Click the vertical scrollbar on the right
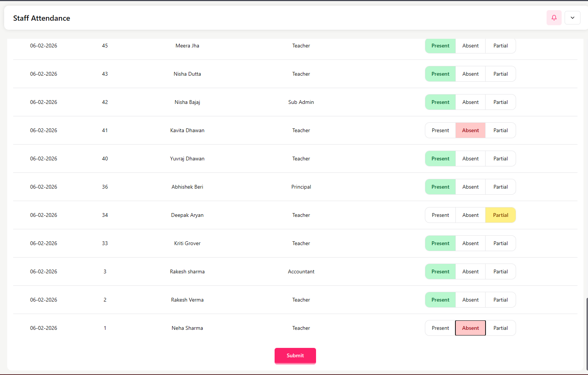Viewport: 588px width, 375px height. [586, 331]
